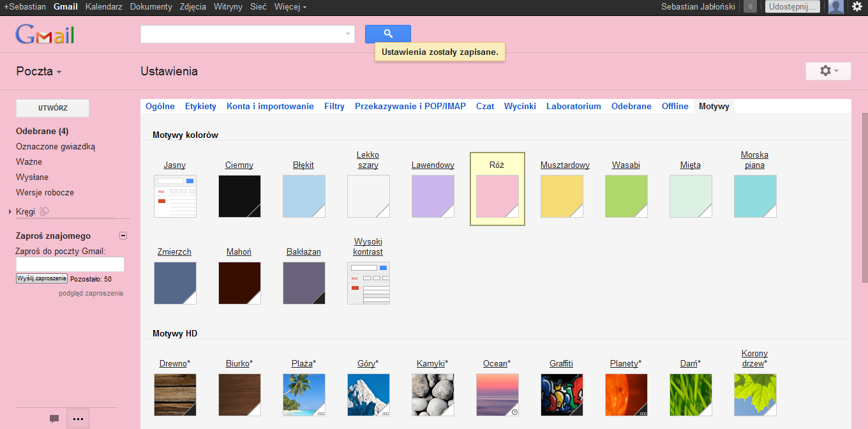Pick the Błękit light blue swatch
The width and height of the screenshot is (868, 429).
(x=304, y=197)
